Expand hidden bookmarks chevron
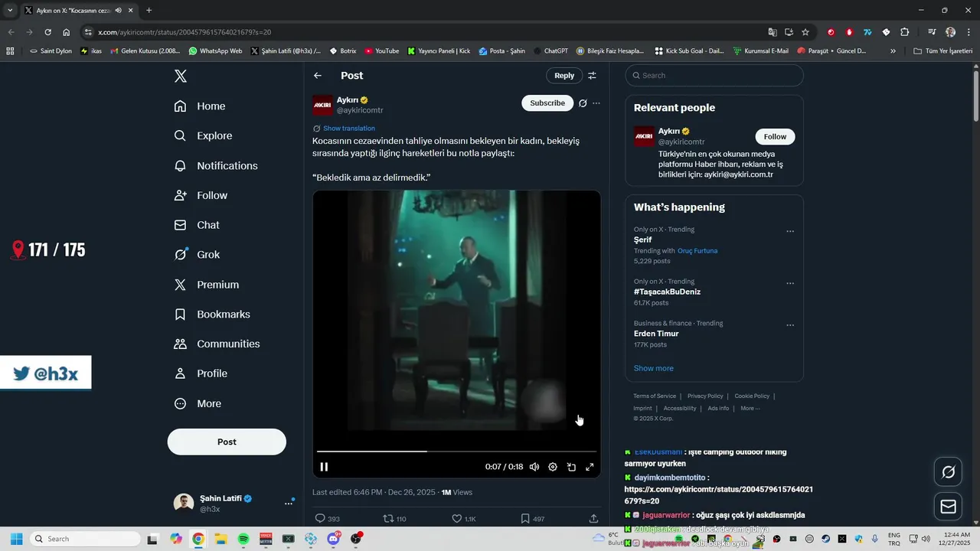This screenshot has width=980, height=551. (x=893, y=51)
